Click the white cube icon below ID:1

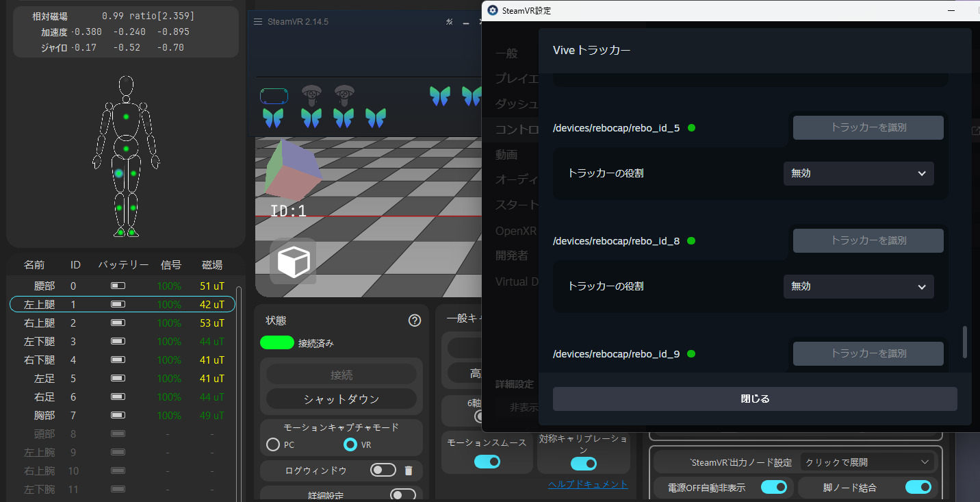[294, 262]
